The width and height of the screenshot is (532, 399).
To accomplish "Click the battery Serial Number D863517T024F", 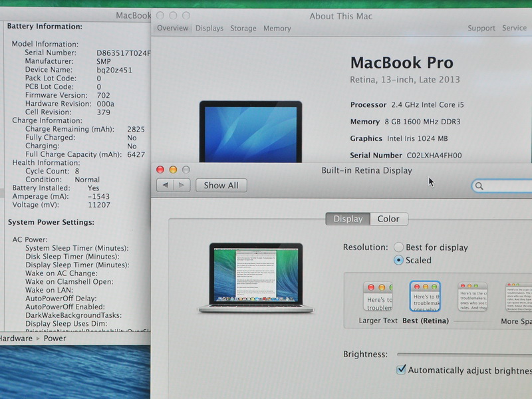I will pyautogui.click(x=124, y=53).
